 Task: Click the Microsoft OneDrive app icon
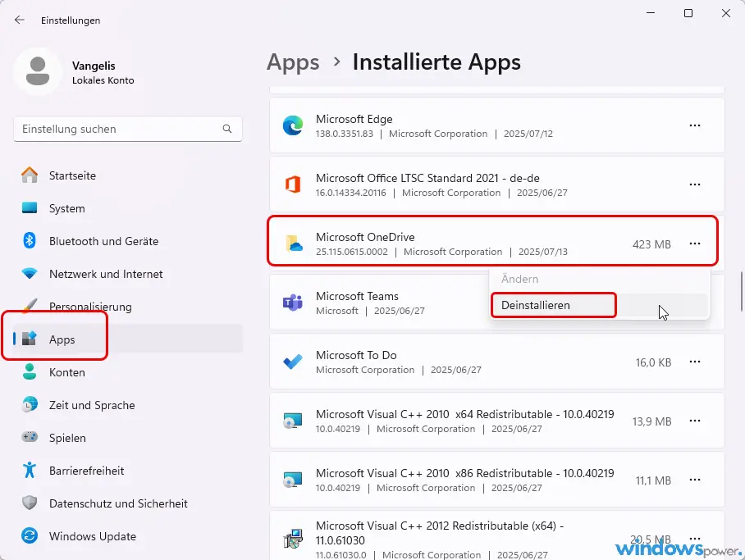(x=294, y=244)
